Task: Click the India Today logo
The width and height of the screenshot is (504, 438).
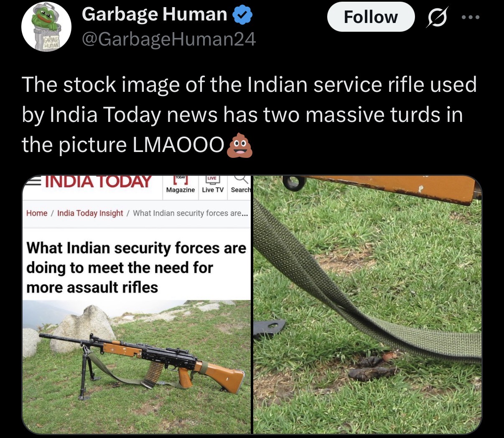Action: tap(98, 182)
